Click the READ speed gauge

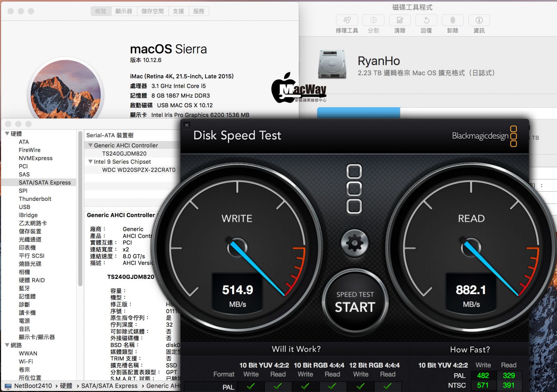point(471,248)
